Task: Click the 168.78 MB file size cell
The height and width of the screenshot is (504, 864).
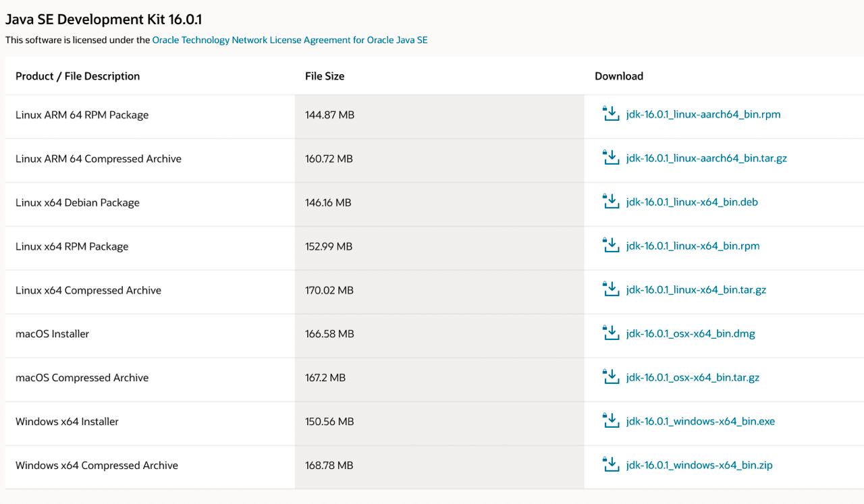Action: [x=439, y=466]
